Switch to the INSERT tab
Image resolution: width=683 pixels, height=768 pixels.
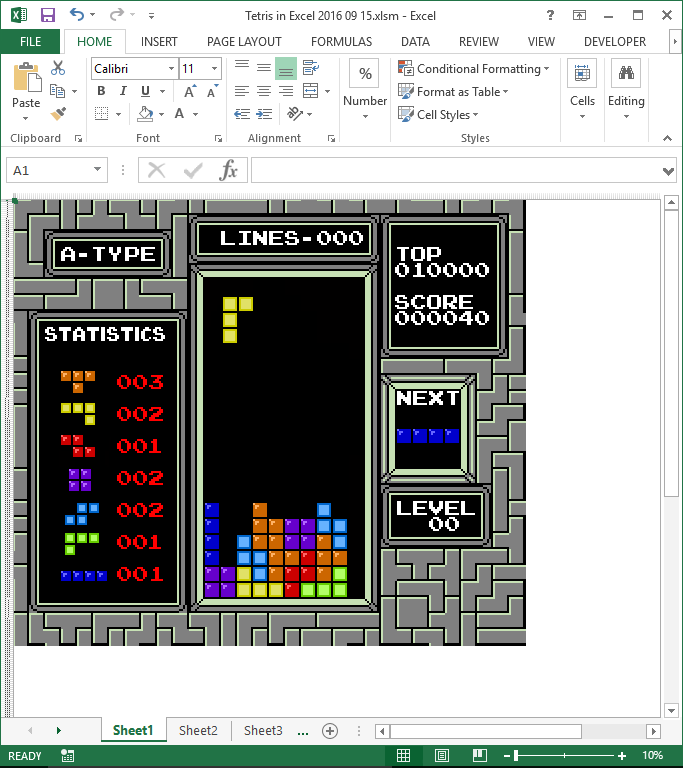(x=159, y=42)
